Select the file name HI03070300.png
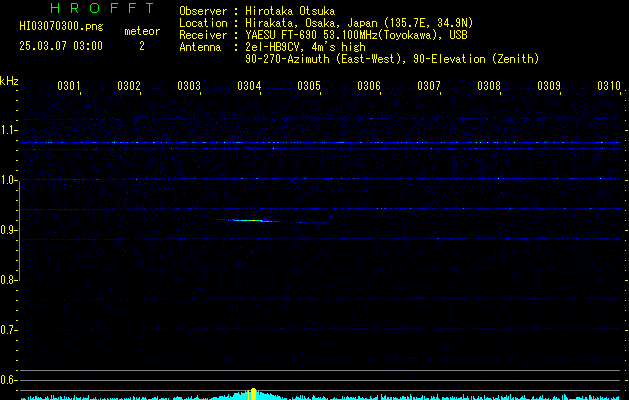 tap(61, 27)
